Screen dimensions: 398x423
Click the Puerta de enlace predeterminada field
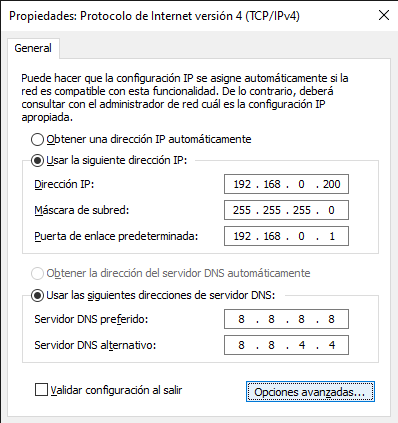click(286, 236)
